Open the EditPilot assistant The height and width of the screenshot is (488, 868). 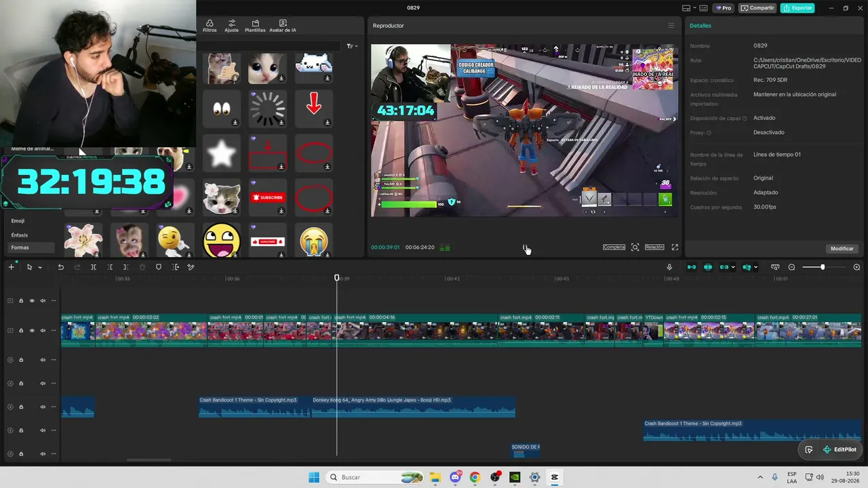coord(840,449)
